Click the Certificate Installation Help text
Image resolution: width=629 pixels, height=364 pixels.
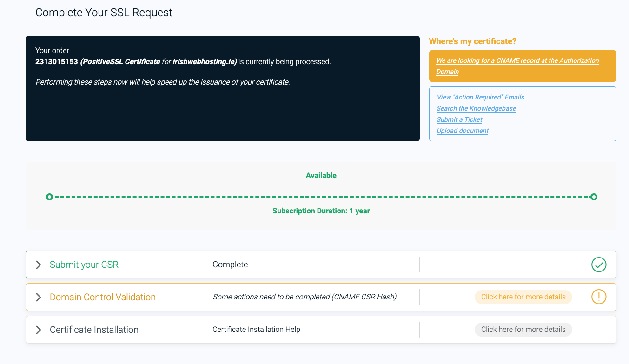pos(256,330)
